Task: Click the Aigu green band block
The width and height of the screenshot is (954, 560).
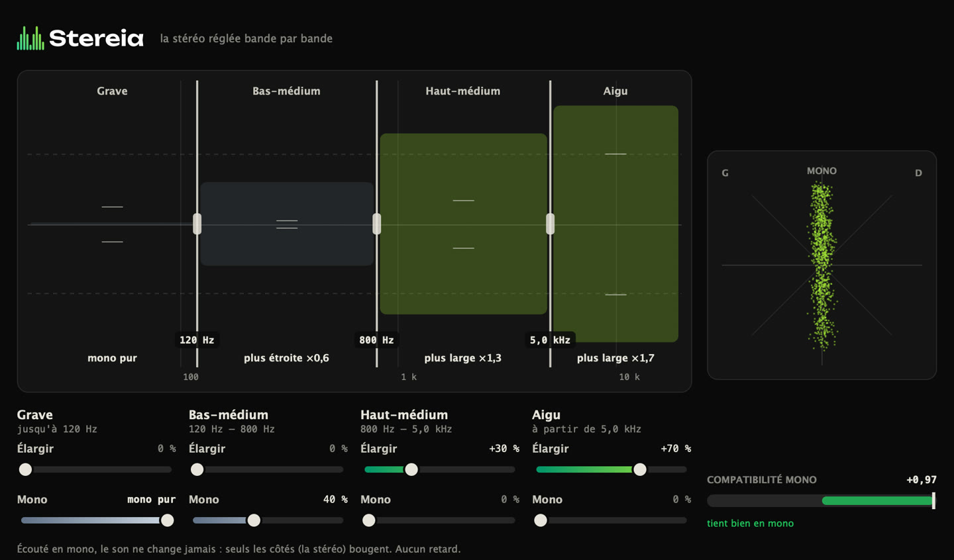Action: point(616,224)
